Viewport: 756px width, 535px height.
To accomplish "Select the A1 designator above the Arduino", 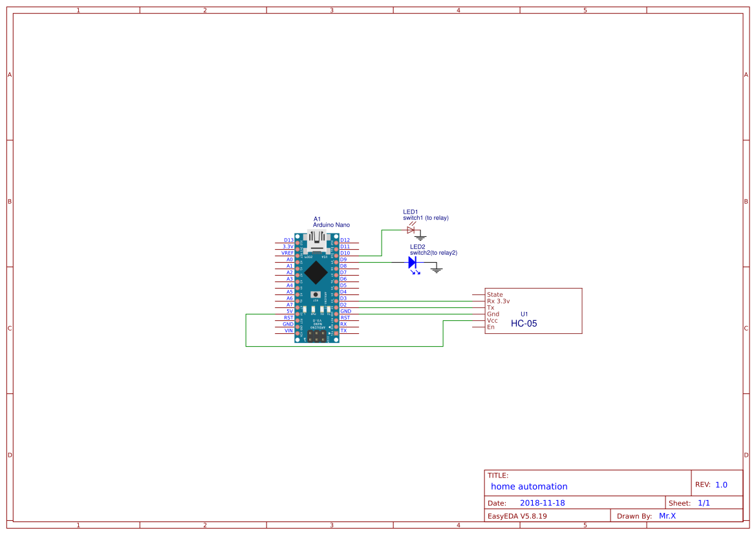I will (317, 219).
